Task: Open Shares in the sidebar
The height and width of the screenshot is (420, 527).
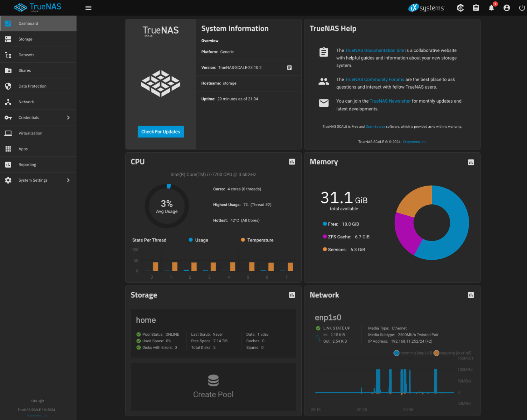Action: (x=38, y=70)
